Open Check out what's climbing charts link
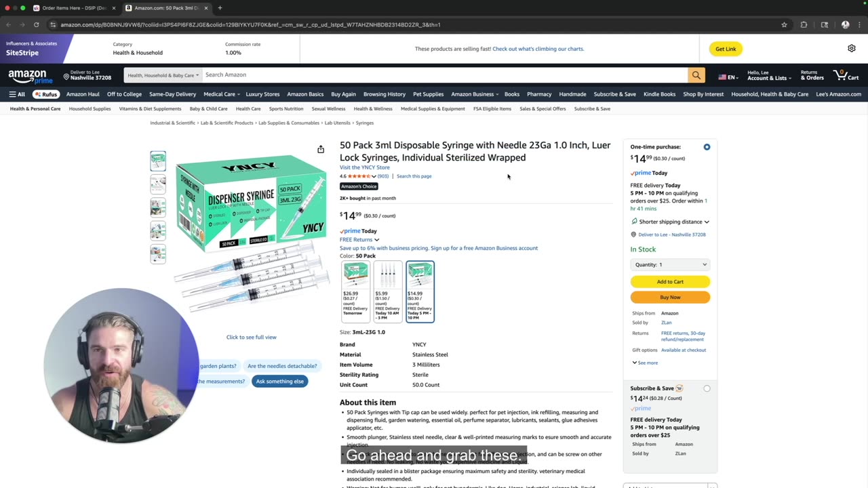This screenshot has width=868, height=488. pyautogui.click(x=538, y=49)
